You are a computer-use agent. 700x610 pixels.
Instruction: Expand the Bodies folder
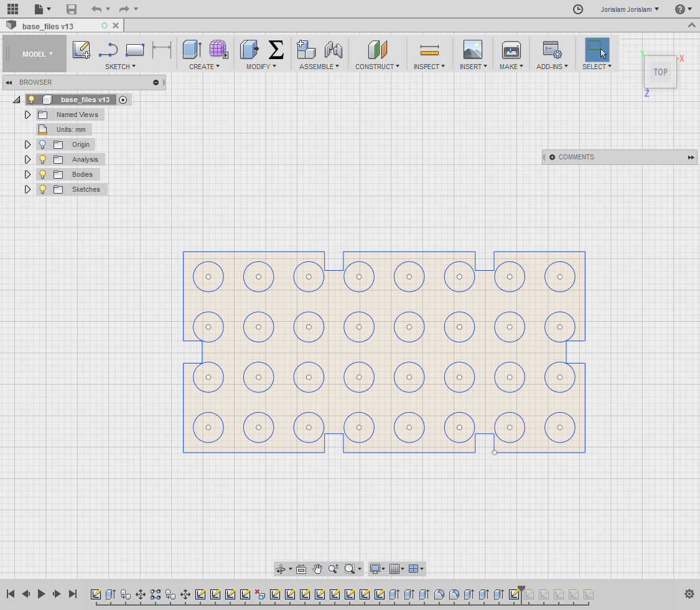tap(27, 174)
